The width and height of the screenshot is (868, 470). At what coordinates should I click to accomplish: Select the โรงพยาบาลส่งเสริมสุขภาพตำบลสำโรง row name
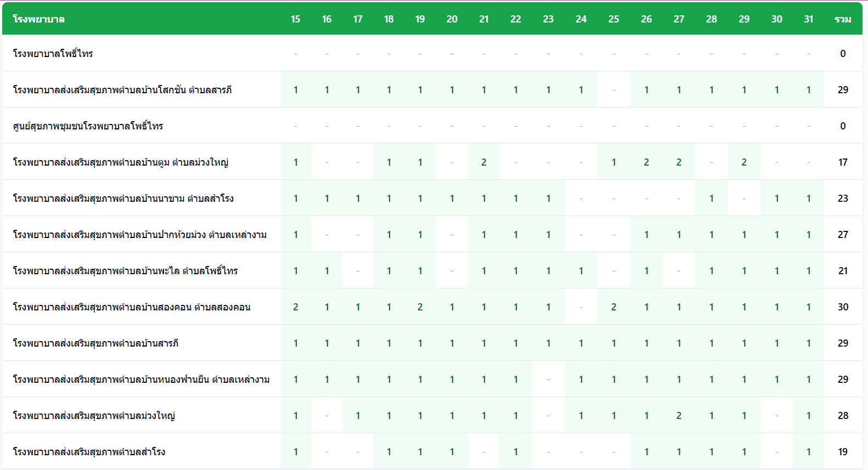click(89, 451)
